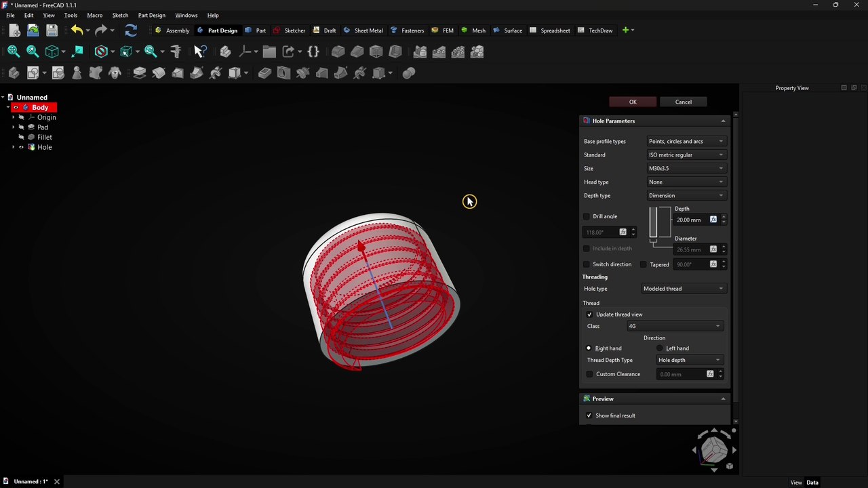Open the formula editor for Depth
The image size is (868, 488).
click(713, 220)
